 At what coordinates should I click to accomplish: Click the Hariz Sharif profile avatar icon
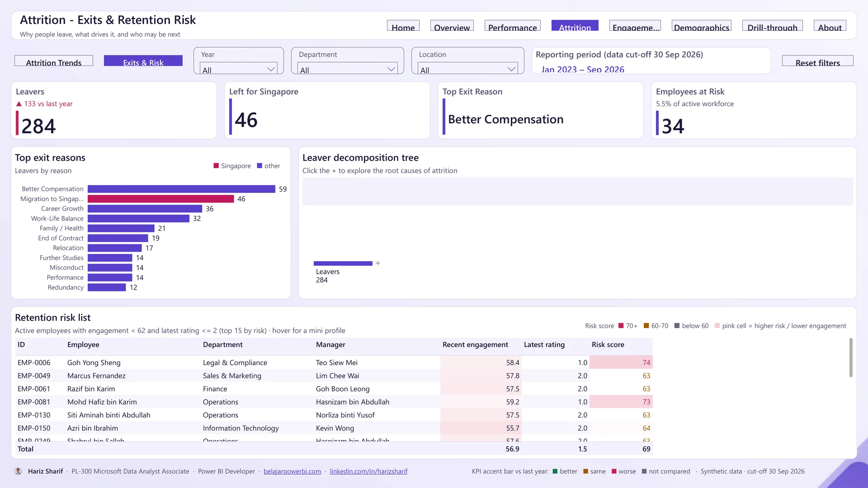[x=18, y=471]
